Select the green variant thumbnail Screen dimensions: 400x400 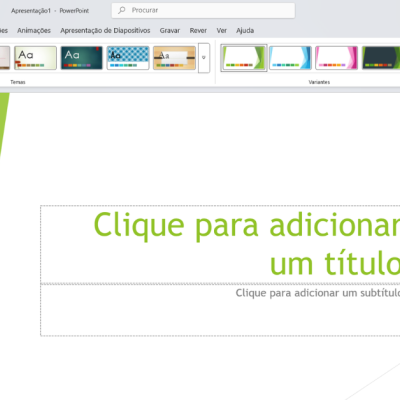tap(244, 58)
